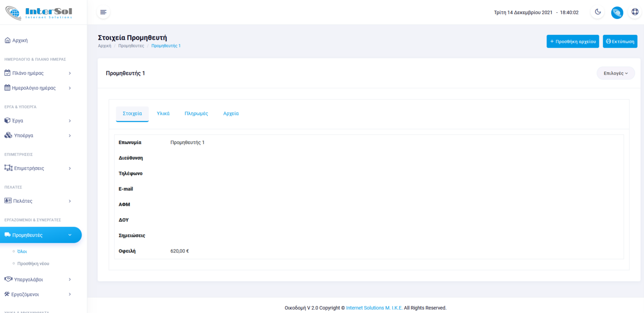The height and width of the screenshot is (313, 644).
Task: Click the Έργα cube icon in the sidebar
Action: tap(7, 120)
